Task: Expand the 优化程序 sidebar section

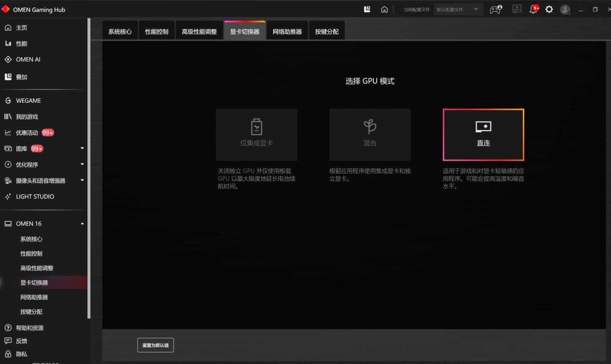Action: coord(82,164)
